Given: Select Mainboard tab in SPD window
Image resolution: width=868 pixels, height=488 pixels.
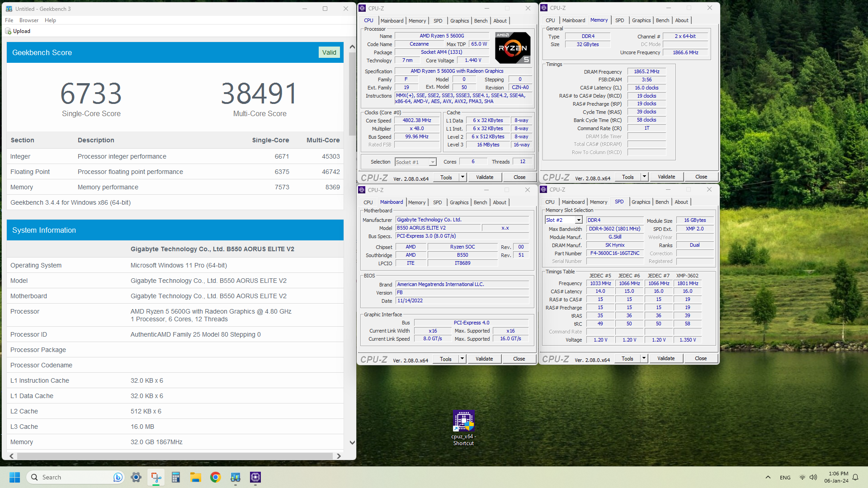Looking at the screenshot, I should click(573, 202).
